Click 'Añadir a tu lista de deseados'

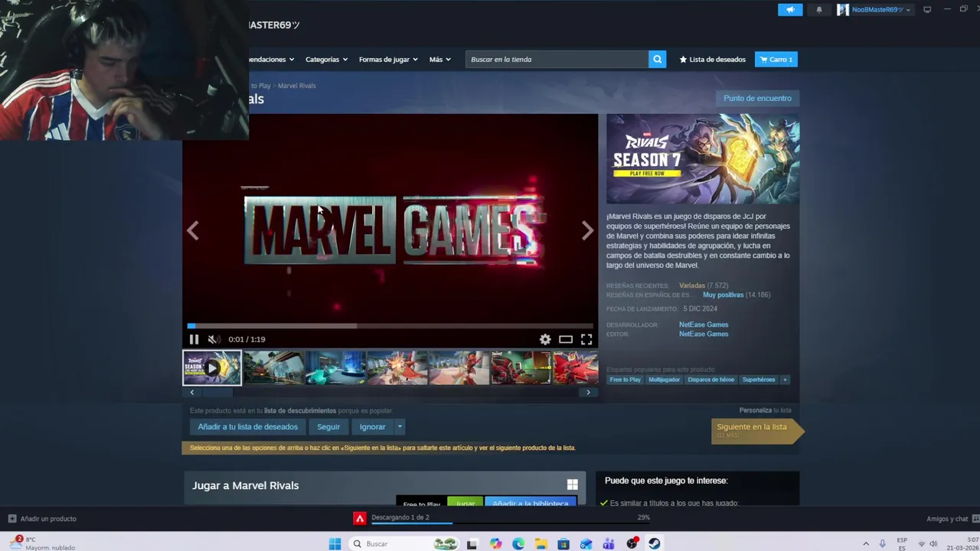click(x=247, y=426)
